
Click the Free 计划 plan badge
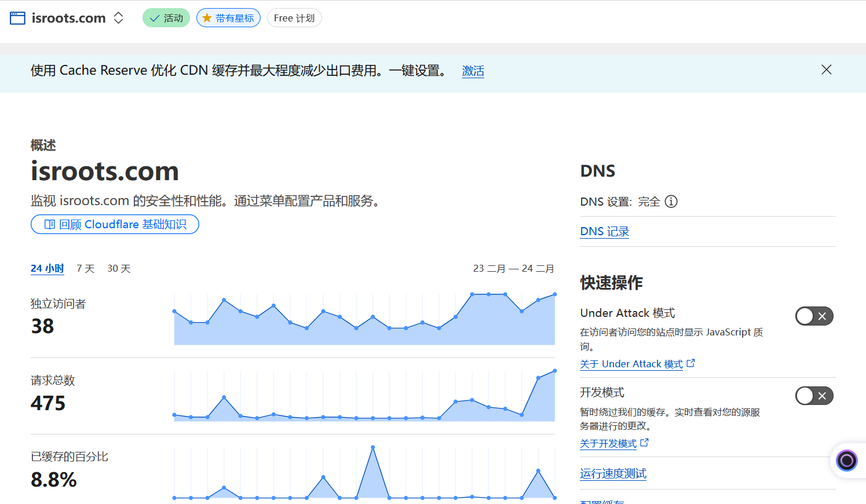pyautogui.click(x=294, y=18)
